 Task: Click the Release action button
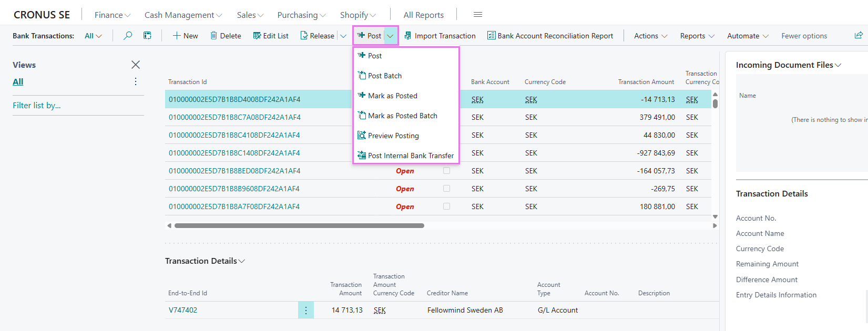point(317,36)
